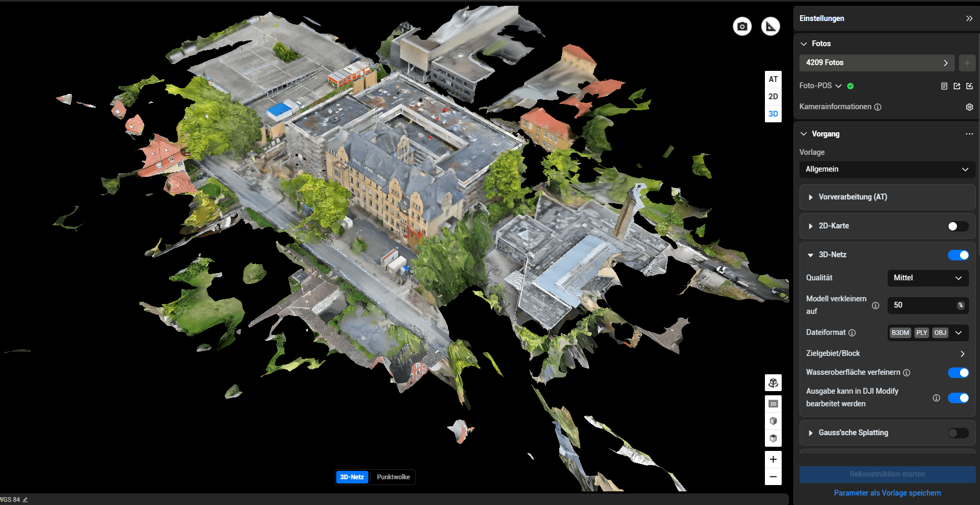Click the Modell verkleinern percentage field
The image size is (980, 505).
928,306
